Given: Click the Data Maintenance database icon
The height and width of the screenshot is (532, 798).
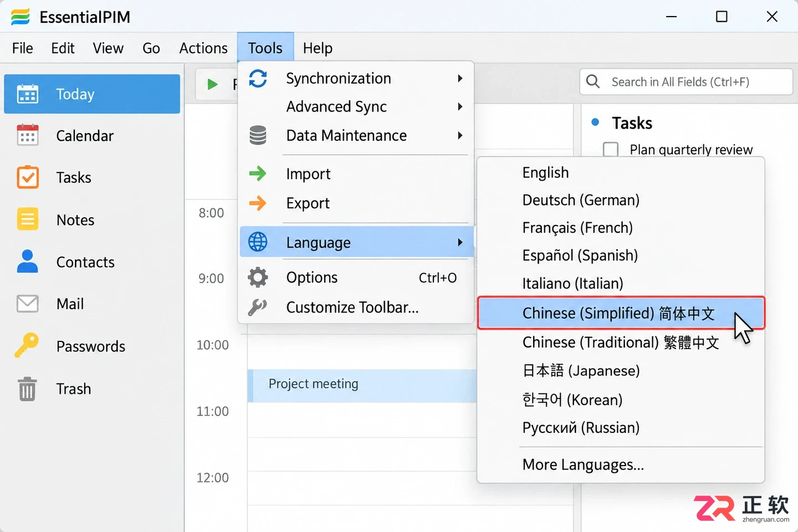Looking at the screenshot, I should (x=258, y=135).
